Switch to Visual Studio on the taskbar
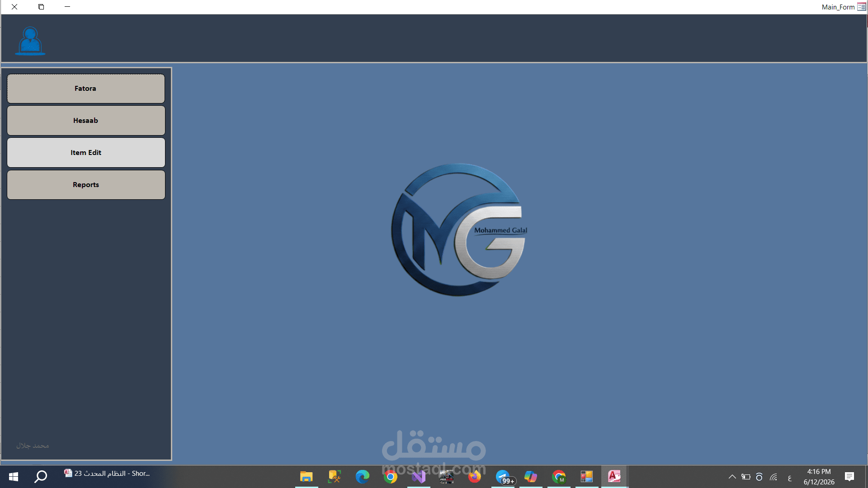This screenshot has width=868, height=488. pyautogui.click(x=419, y=477)
